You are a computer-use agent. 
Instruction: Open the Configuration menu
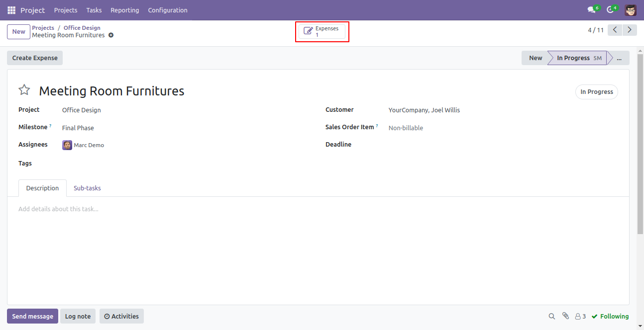pos(168,10)
